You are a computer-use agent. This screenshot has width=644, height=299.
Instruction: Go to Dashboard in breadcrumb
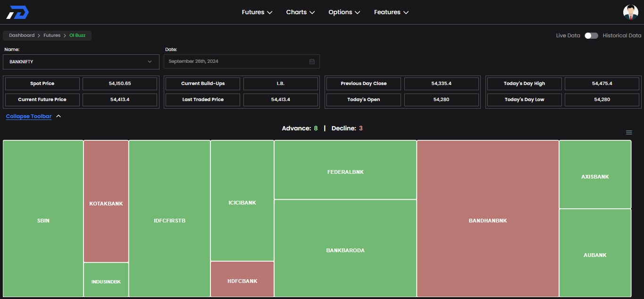[x=22, y=35]
